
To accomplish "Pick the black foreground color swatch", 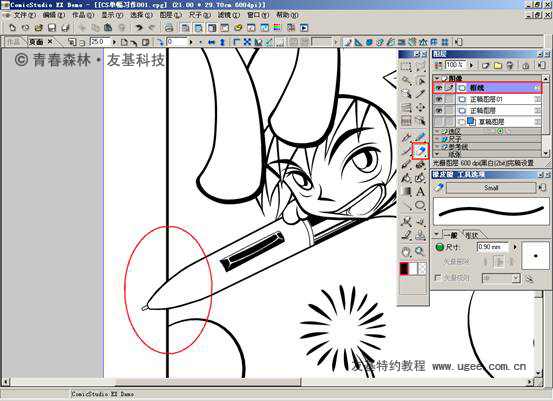I will coord(404,269).
